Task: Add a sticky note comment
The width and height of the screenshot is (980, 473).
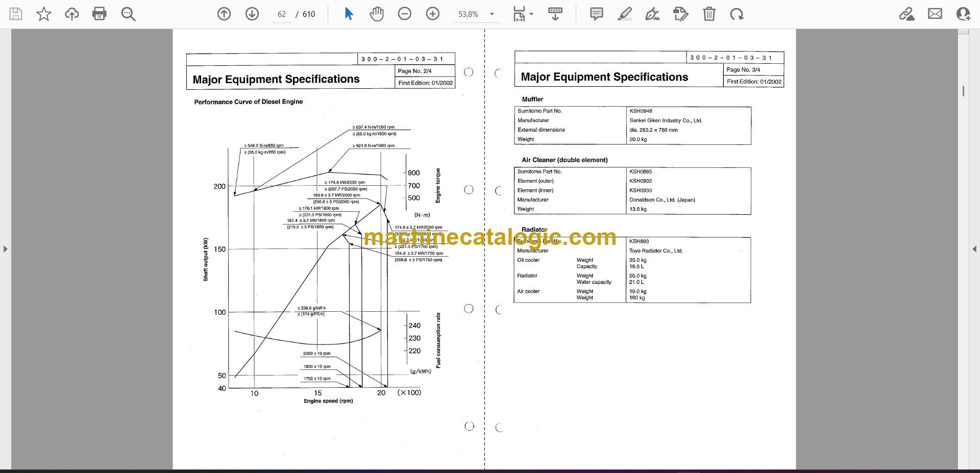Action: [596, 14]
